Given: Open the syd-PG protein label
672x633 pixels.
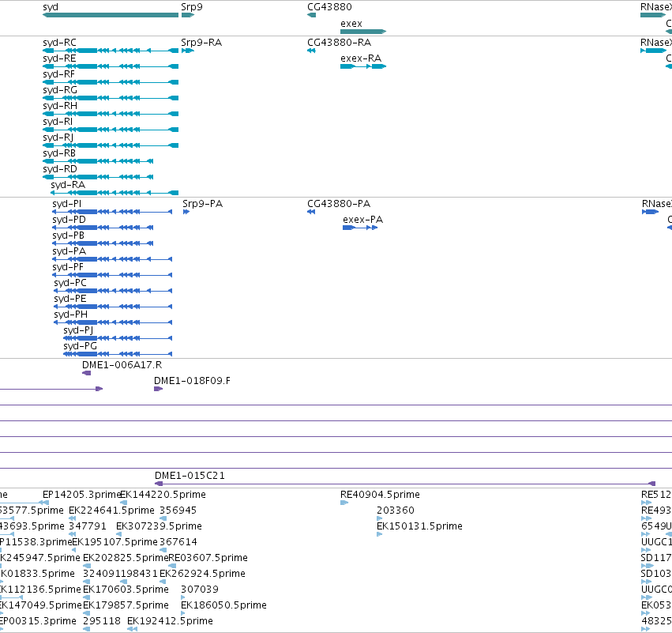Looking at the screenshot, I should [x=80, y=346].
